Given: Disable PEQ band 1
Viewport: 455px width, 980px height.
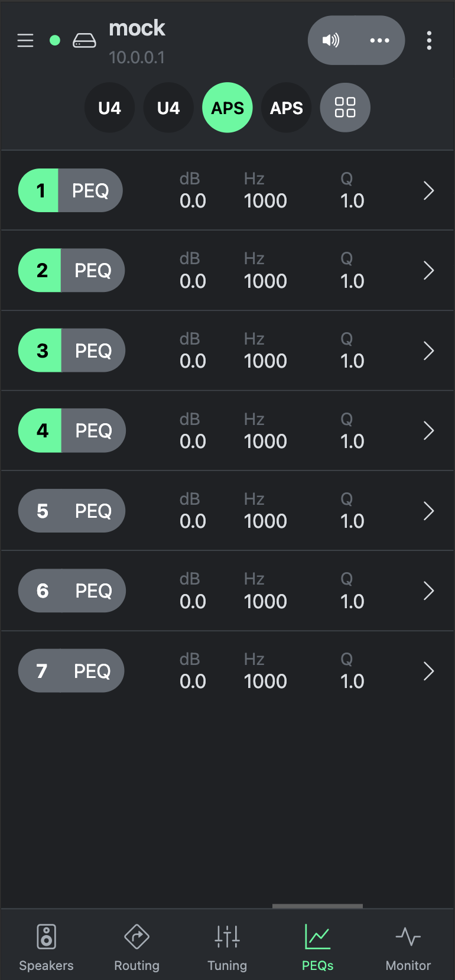Looking at the screenshot, I should pyautogui.click(x=39, y=191).
